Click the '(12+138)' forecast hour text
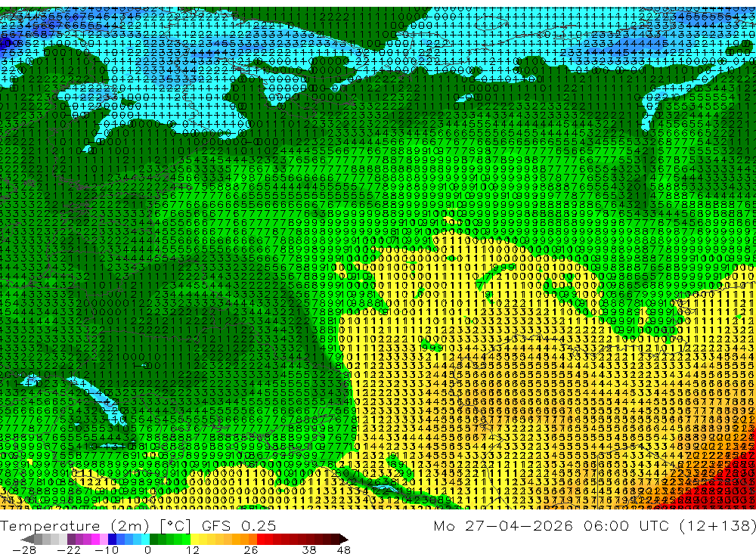The image size is (756, 554). point(717,525)
